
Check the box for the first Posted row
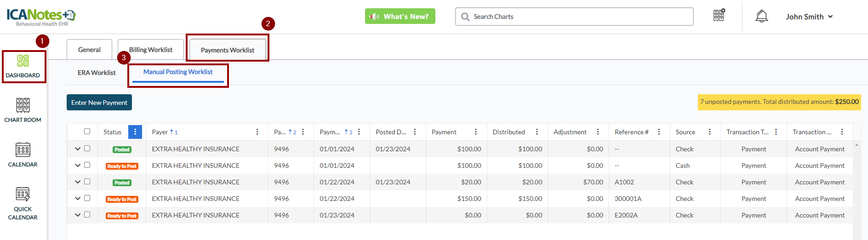[87, 149]
